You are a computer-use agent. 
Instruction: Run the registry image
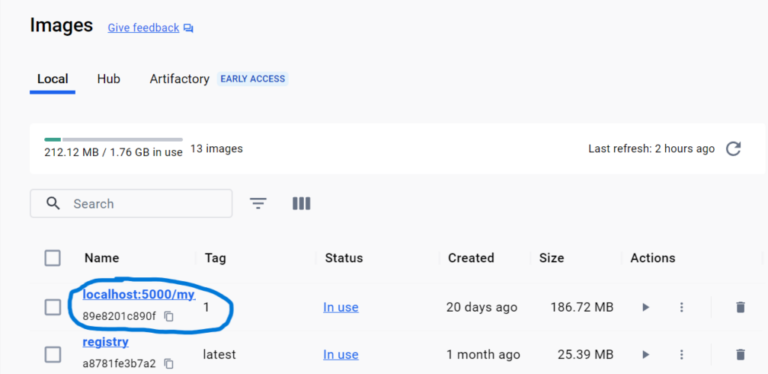pos(646,354)
